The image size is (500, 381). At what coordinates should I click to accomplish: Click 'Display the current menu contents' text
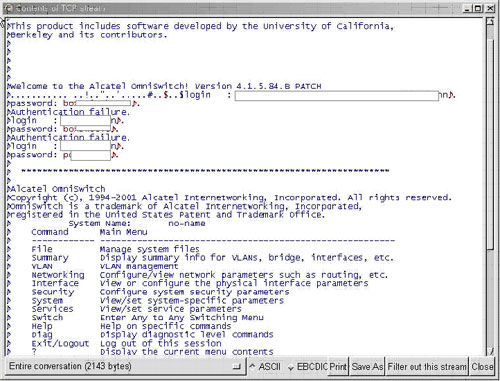pyautogui.click(x=187, y=352)
